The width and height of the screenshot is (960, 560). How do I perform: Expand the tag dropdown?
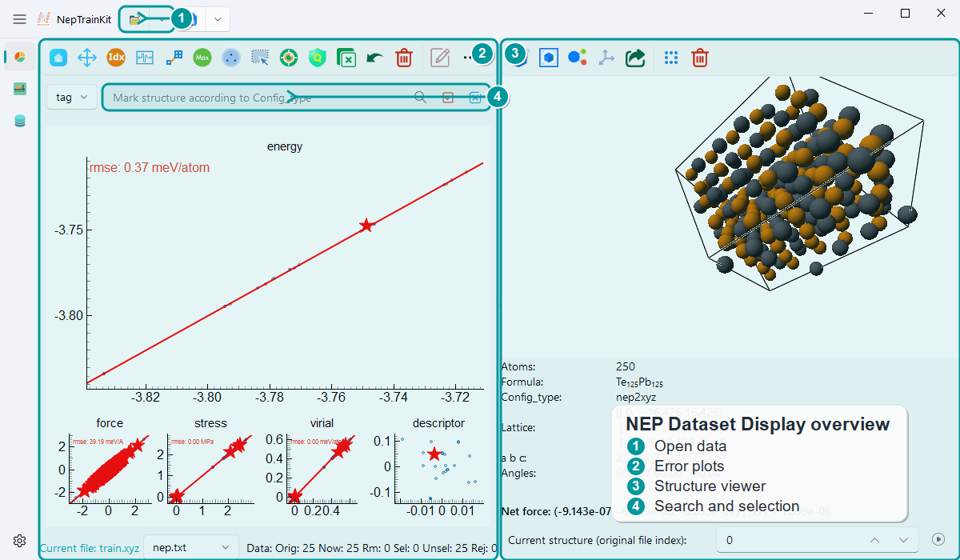(x=72, y=97)
